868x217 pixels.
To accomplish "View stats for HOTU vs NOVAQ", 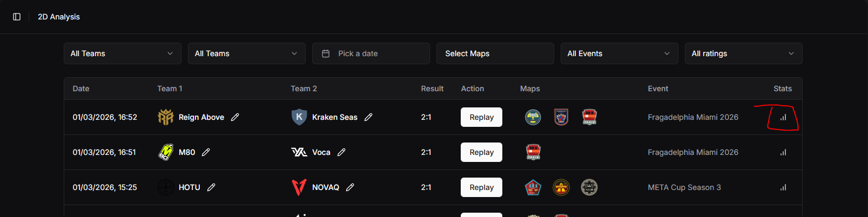I will [783, 187].
